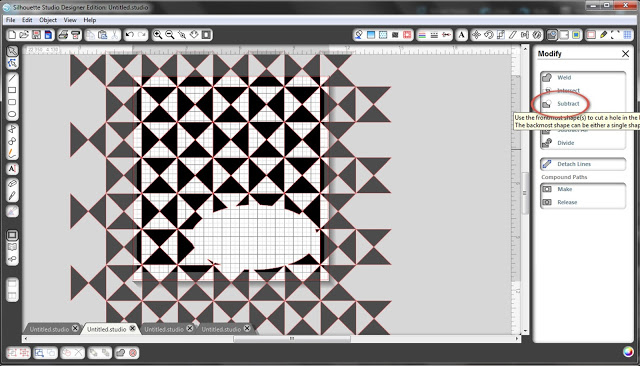Close the Modify panel

(x=625, y=53)
